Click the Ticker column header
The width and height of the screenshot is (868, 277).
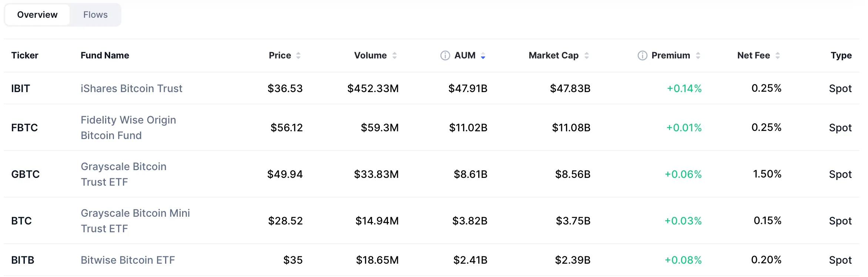[25, 55]
